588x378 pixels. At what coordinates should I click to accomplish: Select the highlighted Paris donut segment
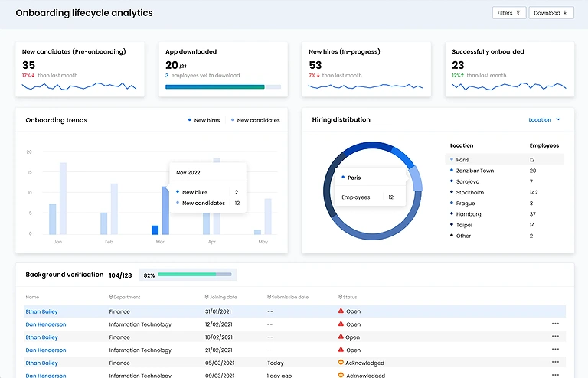point(416,179)
